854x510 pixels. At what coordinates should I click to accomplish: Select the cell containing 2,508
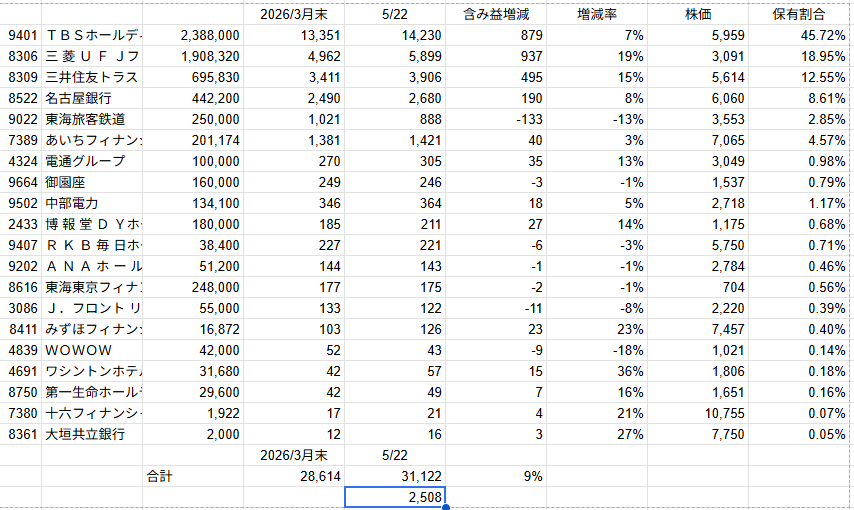[x=395, y=497]
